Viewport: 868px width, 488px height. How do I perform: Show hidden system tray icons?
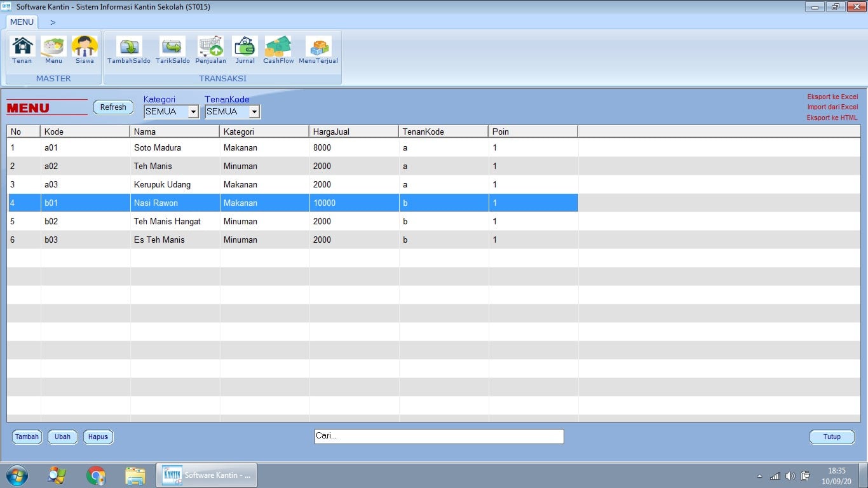(759, 476)
